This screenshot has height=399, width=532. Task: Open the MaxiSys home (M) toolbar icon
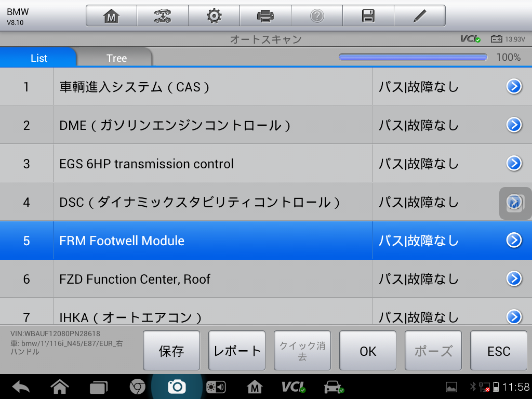pos(111,16)
